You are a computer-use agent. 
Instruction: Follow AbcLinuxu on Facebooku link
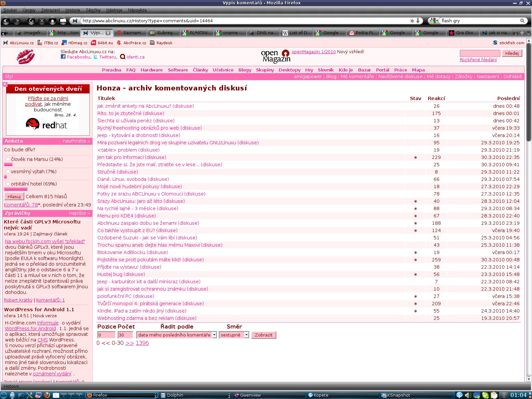click(78, 57)
